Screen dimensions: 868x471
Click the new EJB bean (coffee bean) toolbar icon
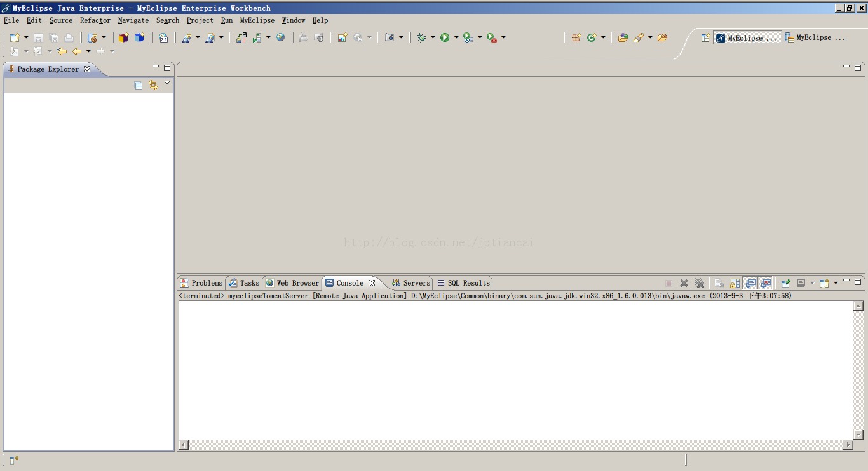pyautogui.click(x=93, y=37)
